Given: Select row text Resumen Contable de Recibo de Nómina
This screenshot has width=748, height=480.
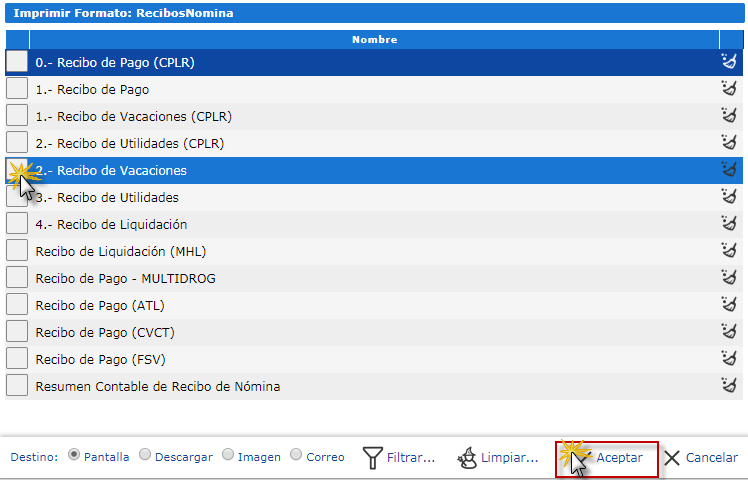Looking at the screenshot, I should point(158,386).
